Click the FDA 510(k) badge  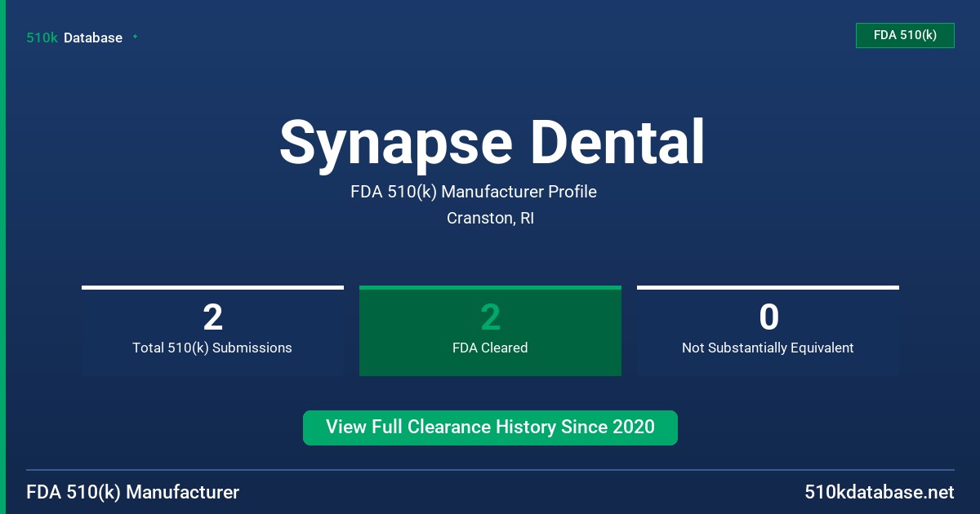tap(905, 35)
